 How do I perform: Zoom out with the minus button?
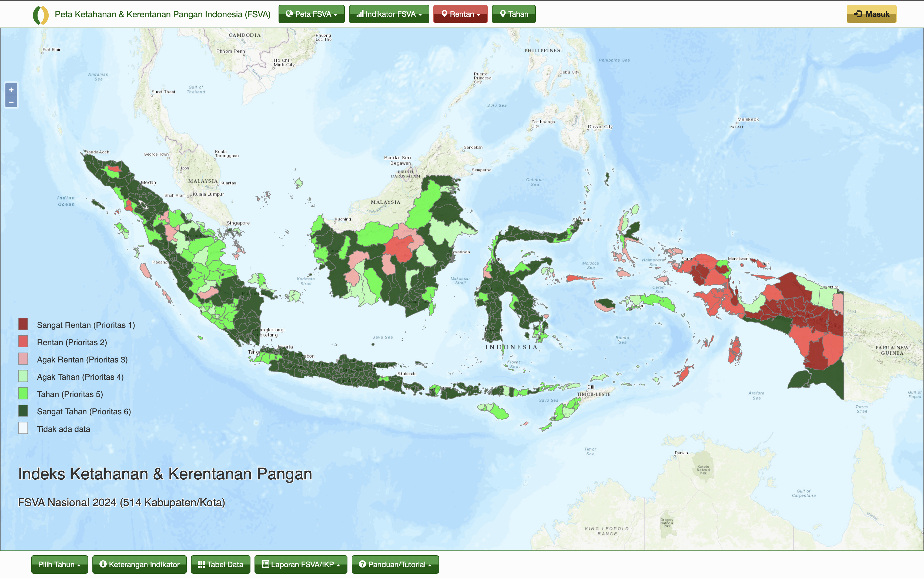[11, 102]
